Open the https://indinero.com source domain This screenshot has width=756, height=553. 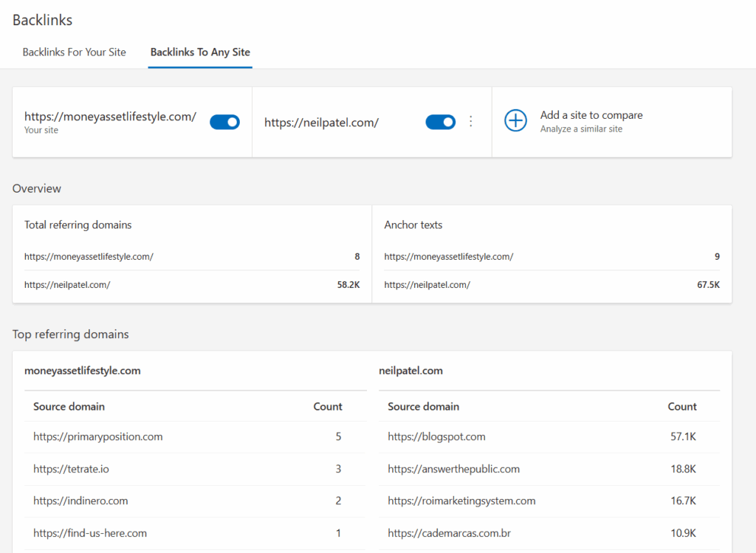80,501
